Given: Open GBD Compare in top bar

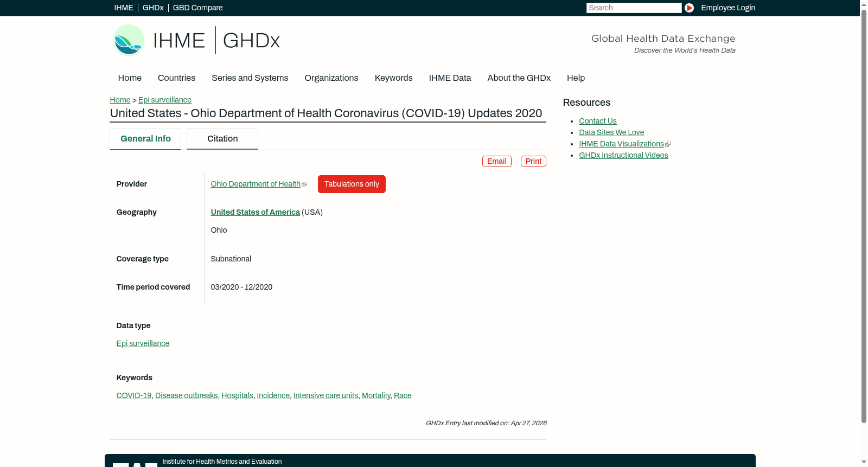Looking at the screenshot, I should pos(197,8).
